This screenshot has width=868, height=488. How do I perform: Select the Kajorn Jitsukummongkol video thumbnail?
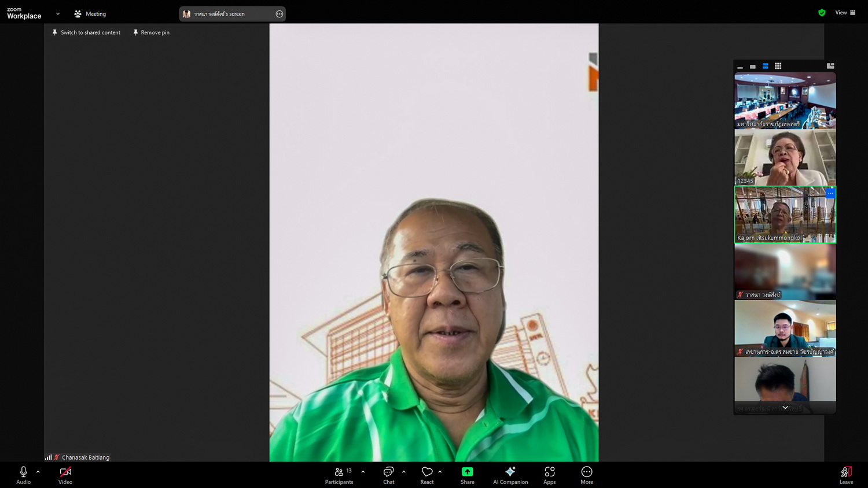pos(785,215)
